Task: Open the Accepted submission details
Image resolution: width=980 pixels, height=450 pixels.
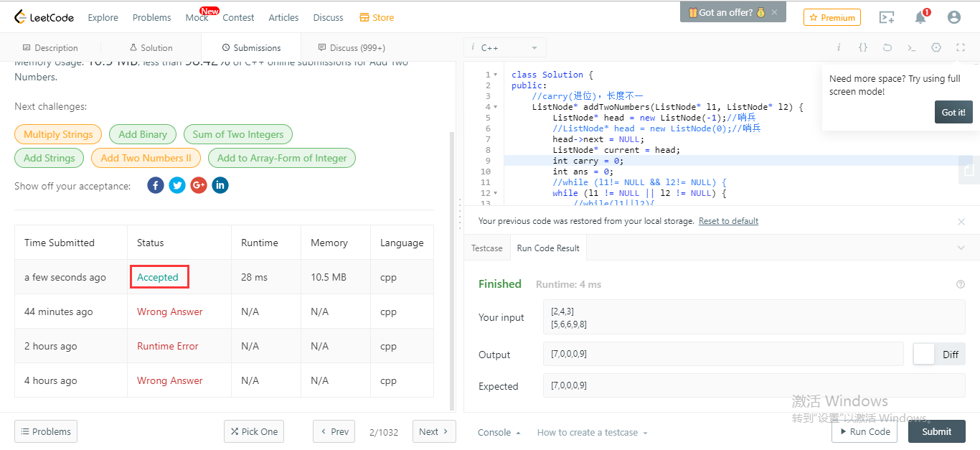Action: tap(158, 277)
